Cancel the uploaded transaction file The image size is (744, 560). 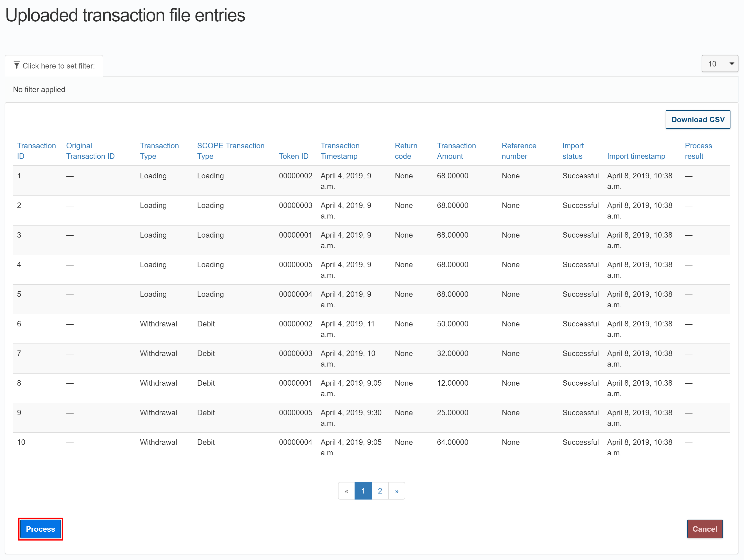pos(705,529)
